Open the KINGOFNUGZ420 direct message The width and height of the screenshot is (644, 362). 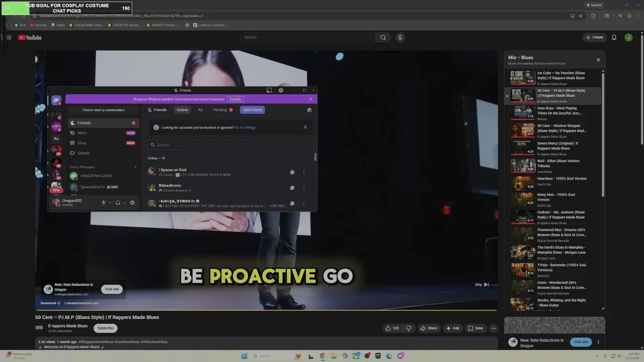pyautogui.click(x=103, y=176)
